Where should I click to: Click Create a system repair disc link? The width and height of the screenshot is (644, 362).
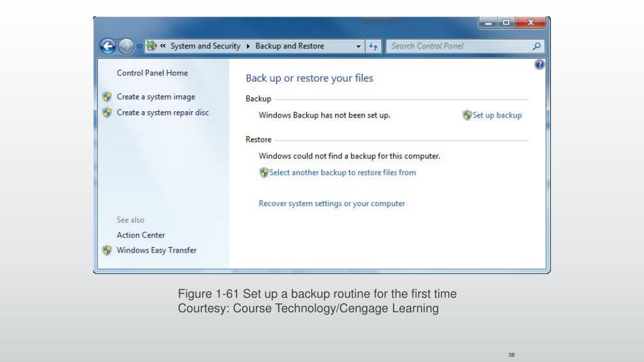pyautogui.click(x=163, y=112)
